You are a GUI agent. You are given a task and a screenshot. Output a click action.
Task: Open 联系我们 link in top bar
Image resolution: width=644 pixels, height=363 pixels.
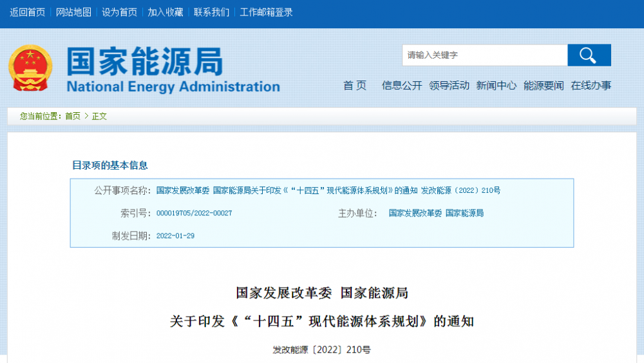211,12
